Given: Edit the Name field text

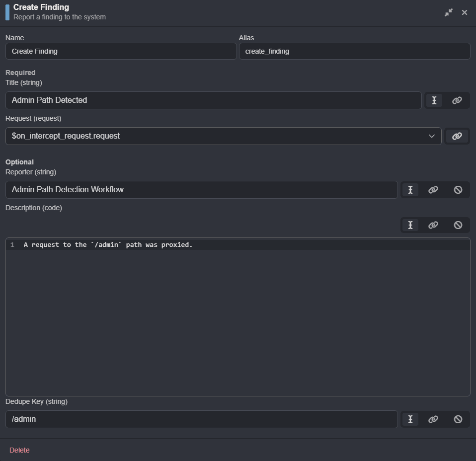Looking at the screenshot, I should [x=121, y=51].
